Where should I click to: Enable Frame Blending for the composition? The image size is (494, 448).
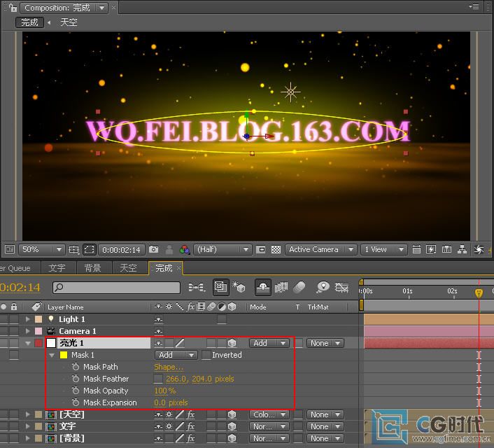point(281,287)
